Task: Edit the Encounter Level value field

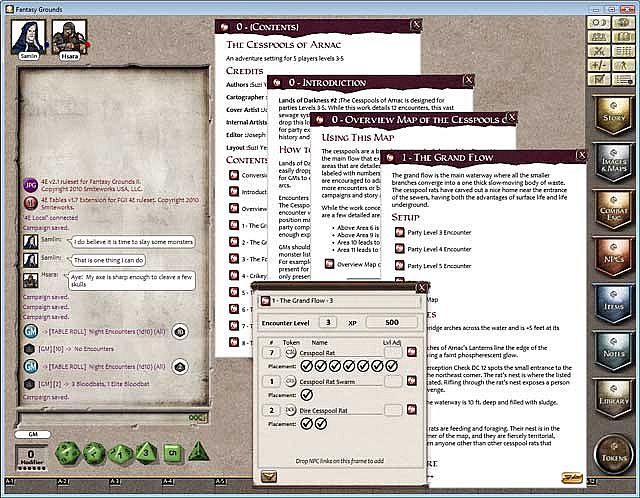Action: [328, 322]
